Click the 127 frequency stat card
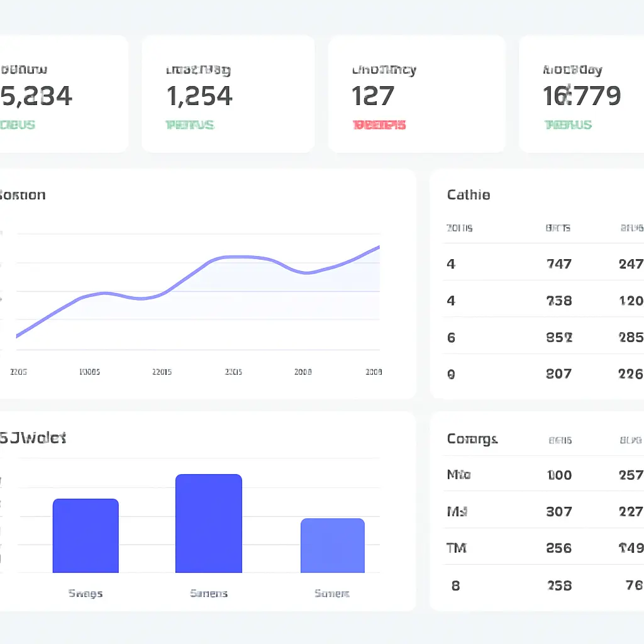This screenshot has height=644, width=644. tap(416, 93)
